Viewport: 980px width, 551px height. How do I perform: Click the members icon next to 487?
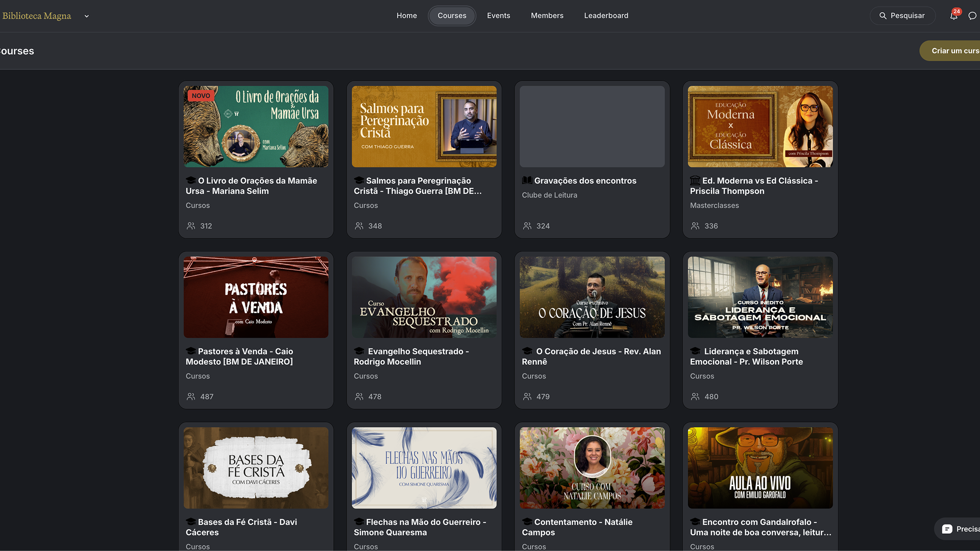[x=191, y=396]
